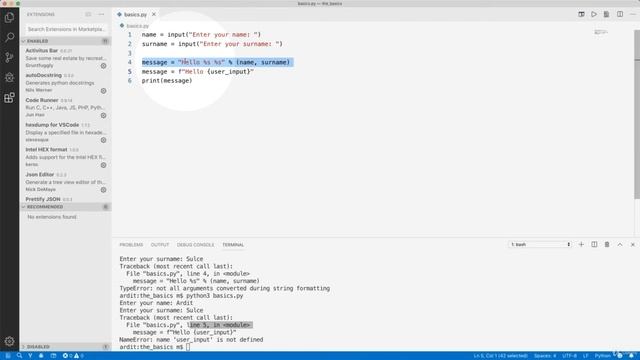Image resolution: width=640 pixels, height=360 pixels.
Task: Split the terminal panel
Action: 594,244
